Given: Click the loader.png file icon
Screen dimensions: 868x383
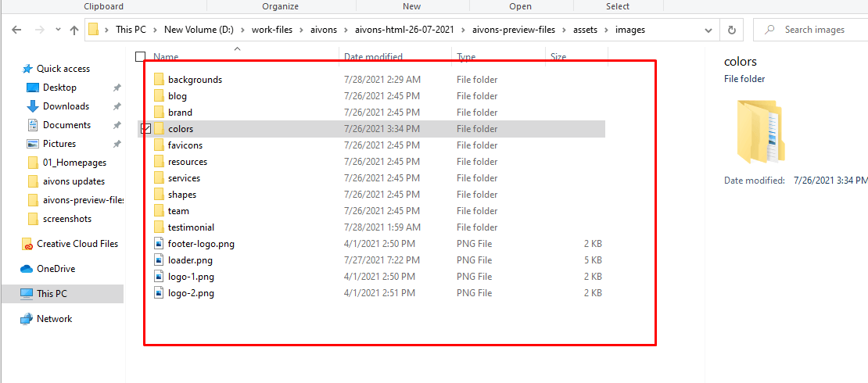Looking at the screenshot, I should [x=159, y=260].
